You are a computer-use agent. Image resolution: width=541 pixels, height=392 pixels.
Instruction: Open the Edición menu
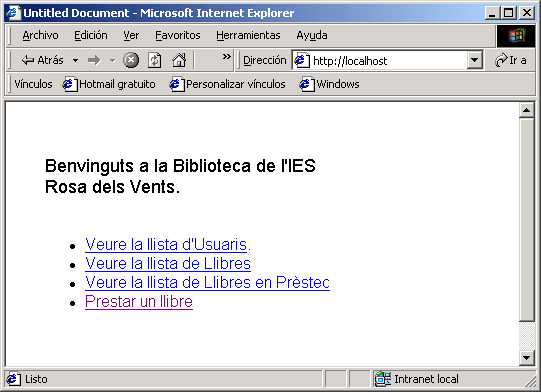tap(91, 35)
